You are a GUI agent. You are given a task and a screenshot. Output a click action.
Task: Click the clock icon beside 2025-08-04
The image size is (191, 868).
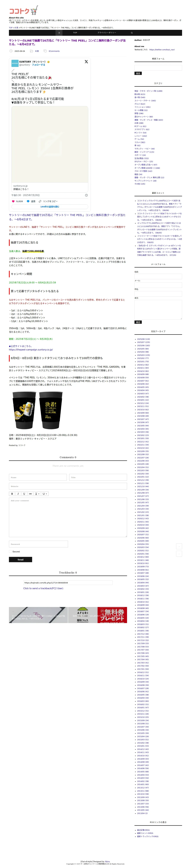coord(11,51)
